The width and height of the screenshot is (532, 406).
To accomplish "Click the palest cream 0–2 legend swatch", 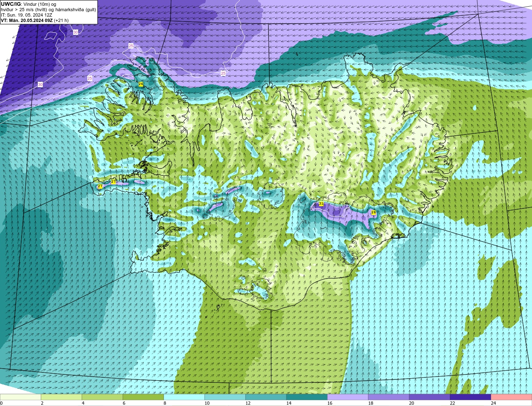I will 21,397.
